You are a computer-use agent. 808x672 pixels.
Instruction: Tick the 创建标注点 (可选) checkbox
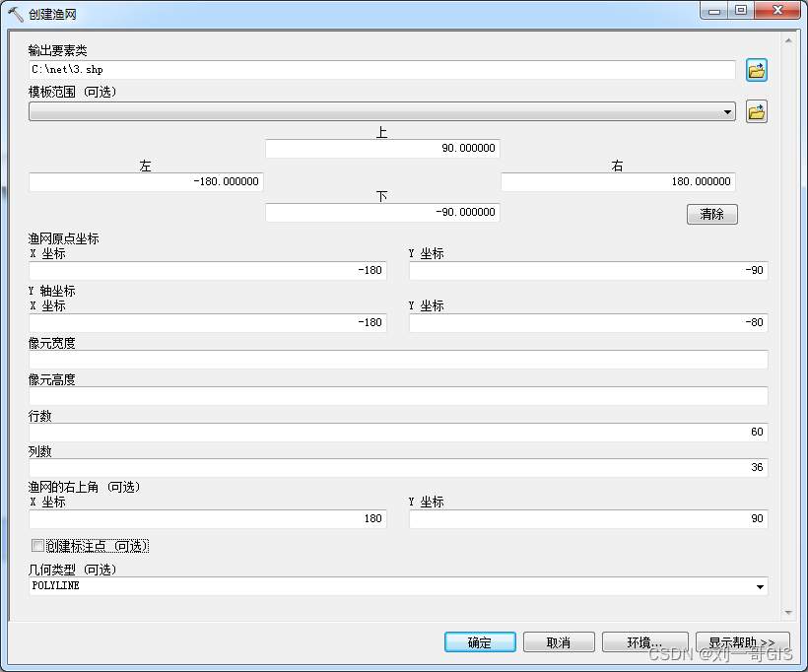[37, 545]
